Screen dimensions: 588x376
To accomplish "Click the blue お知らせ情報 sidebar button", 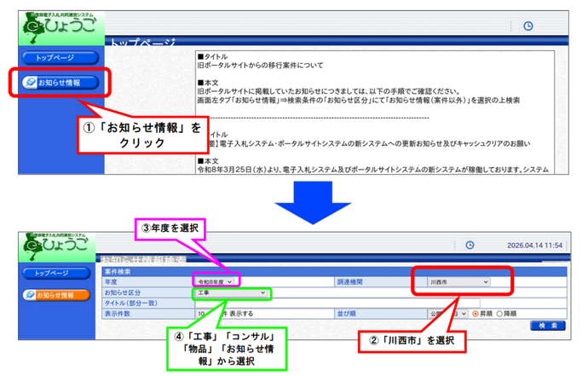I will coord(61,83).
